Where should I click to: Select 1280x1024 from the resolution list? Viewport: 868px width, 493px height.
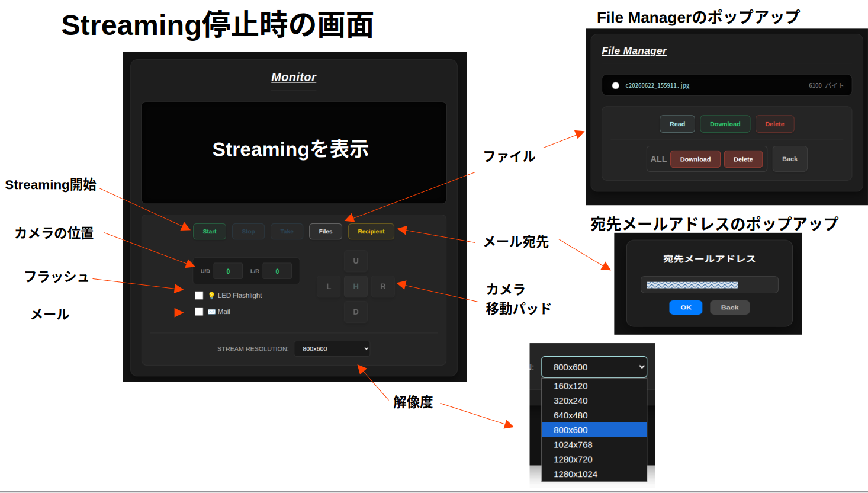point(594,474)
